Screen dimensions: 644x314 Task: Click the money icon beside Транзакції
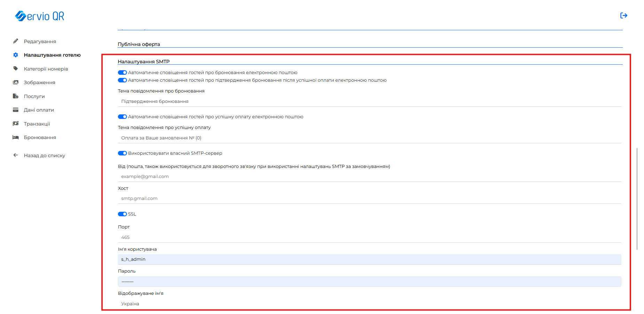pyautogui.click(x=16, y=124)
